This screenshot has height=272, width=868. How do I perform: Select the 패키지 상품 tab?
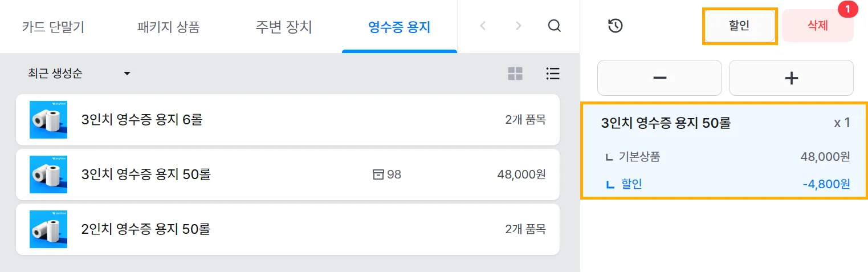coord(169,27)
